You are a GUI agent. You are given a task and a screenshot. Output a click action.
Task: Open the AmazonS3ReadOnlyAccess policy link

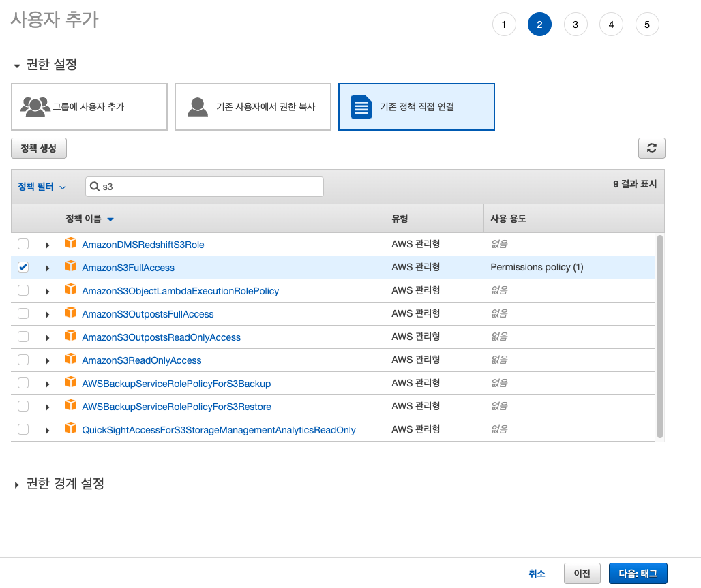click(x=142, y=360)
